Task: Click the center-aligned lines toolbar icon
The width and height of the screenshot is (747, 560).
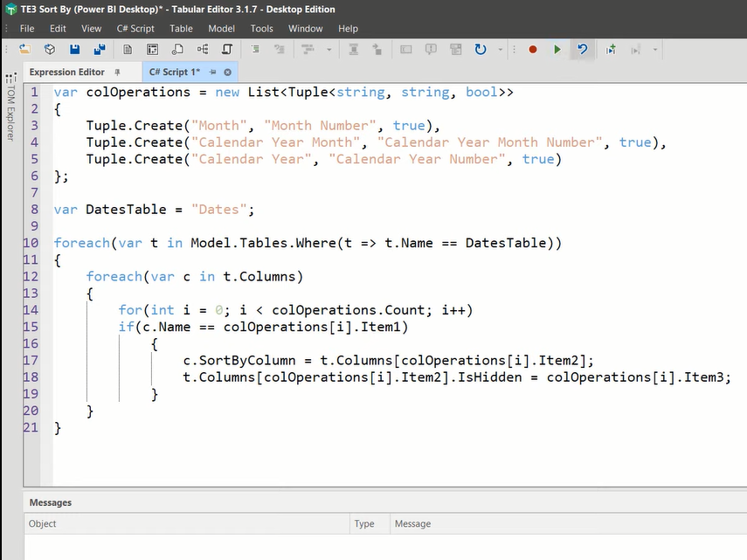Action: 354,50
